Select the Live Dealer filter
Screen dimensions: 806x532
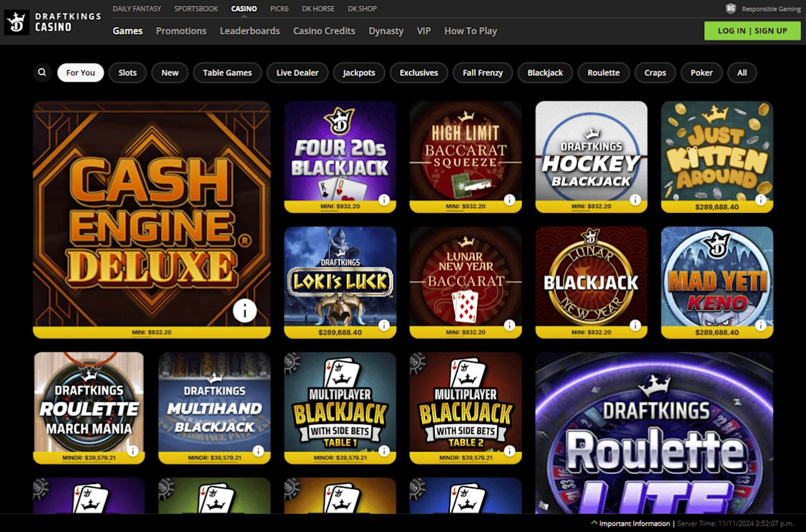tap(298, 72)
